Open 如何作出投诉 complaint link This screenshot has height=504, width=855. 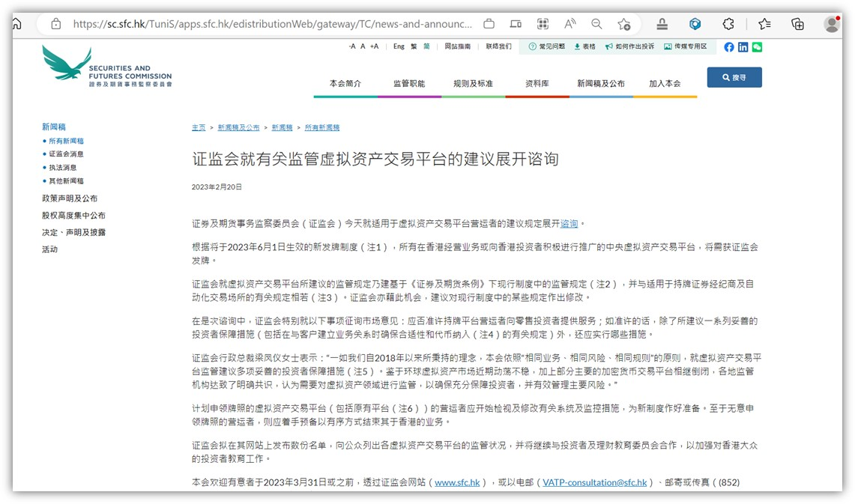pos(629,46)
